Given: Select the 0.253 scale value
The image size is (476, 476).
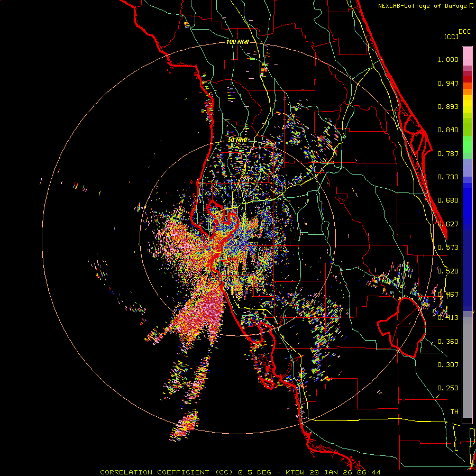Looking at the screenshot, I should 448,388.
